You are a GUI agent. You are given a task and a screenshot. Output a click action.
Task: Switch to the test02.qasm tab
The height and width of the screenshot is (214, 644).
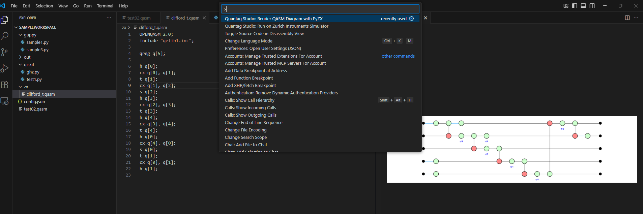click(x=139, y=18)
